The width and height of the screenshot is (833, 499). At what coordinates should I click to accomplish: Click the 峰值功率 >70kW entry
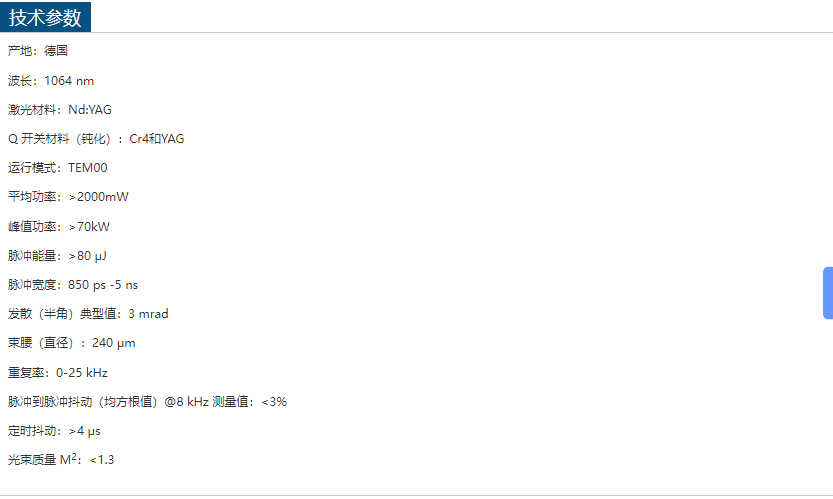[59, 226]
